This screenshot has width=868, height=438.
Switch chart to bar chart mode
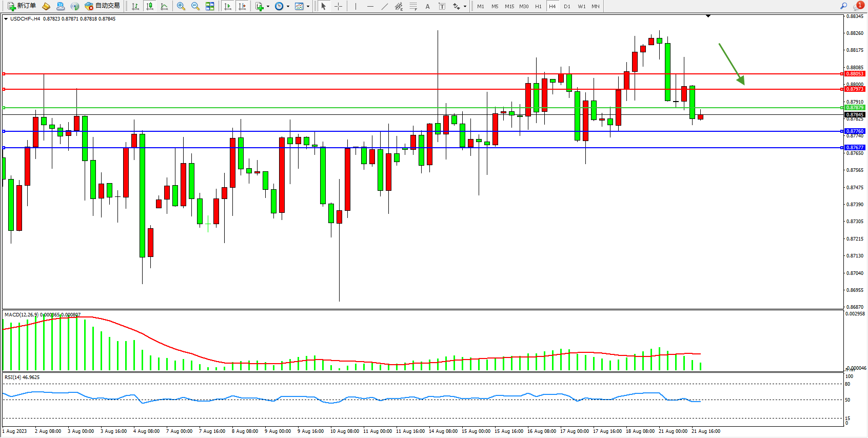[135, 6]
